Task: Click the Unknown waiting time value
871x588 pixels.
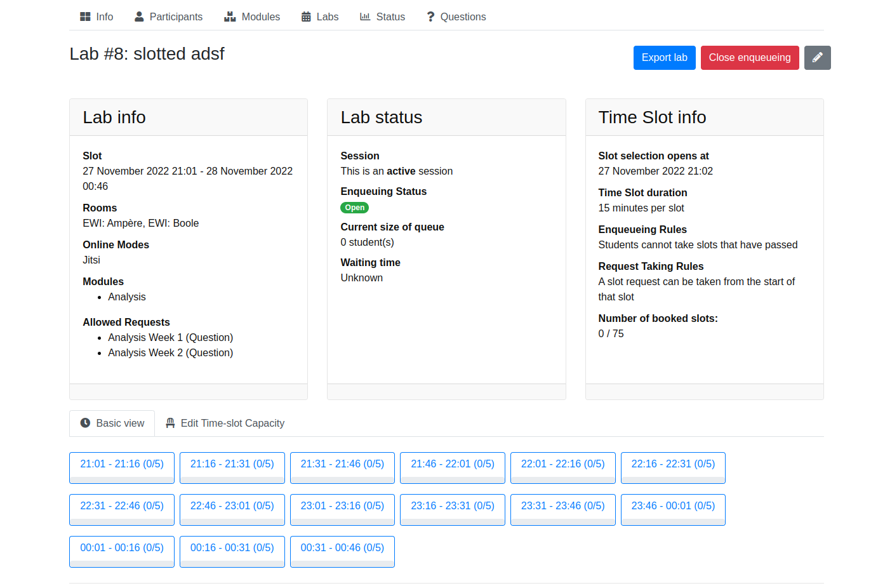Action: tap(362, 277)
